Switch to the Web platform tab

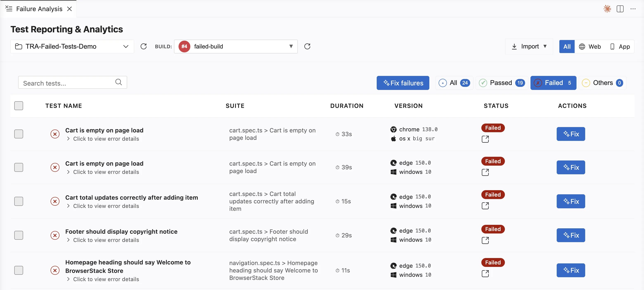pyautogui.click(x=590, y=46)
